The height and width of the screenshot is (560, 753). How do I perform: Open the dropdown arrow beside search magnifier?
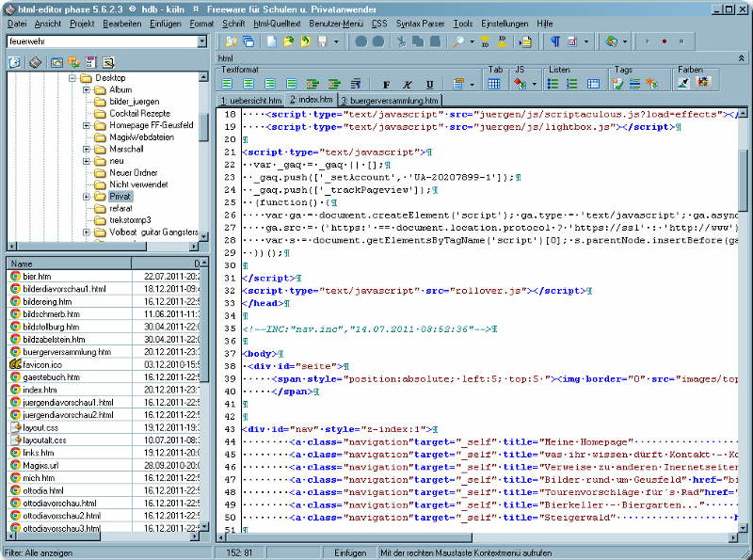tap(473, 41)
